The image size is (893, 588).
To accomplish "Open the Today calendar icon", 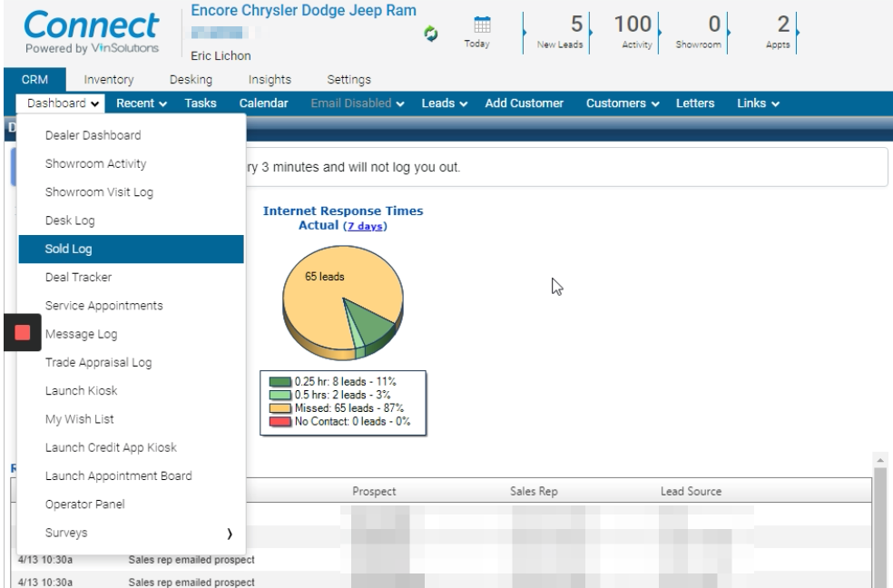I will point(482,25).
